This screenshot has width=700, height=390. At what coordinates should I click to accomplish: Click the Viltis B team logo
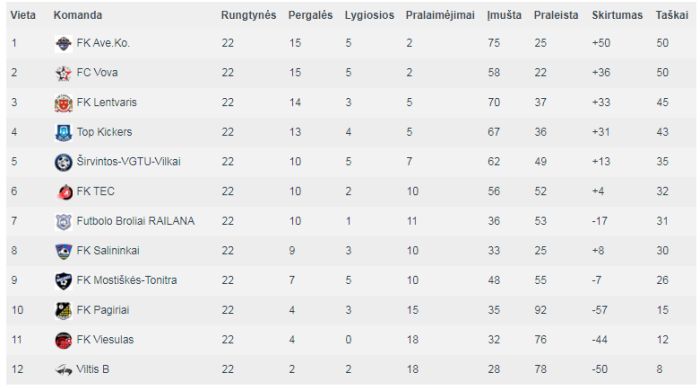coord(63,370)
